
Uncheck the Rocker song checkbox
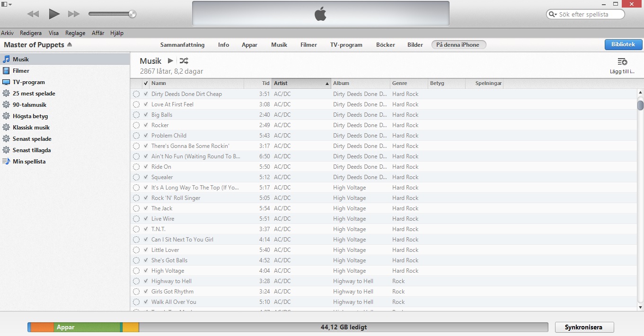click(x=146, y=125)
